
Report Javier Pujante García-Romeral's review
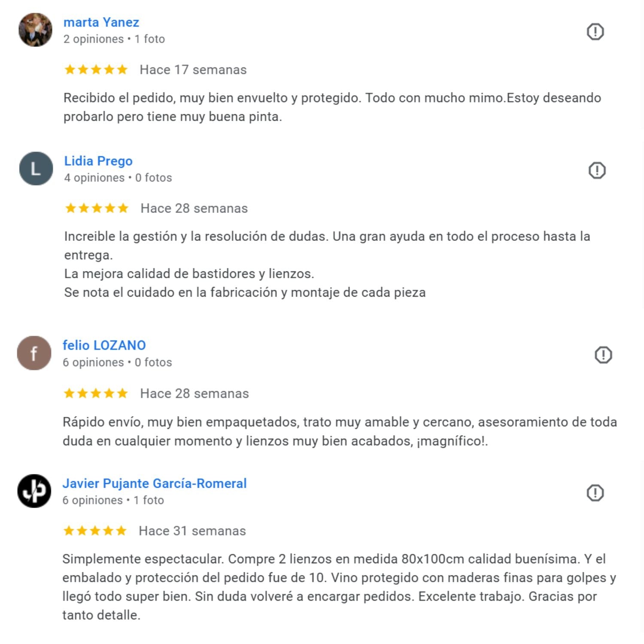[x=595, y=493]
